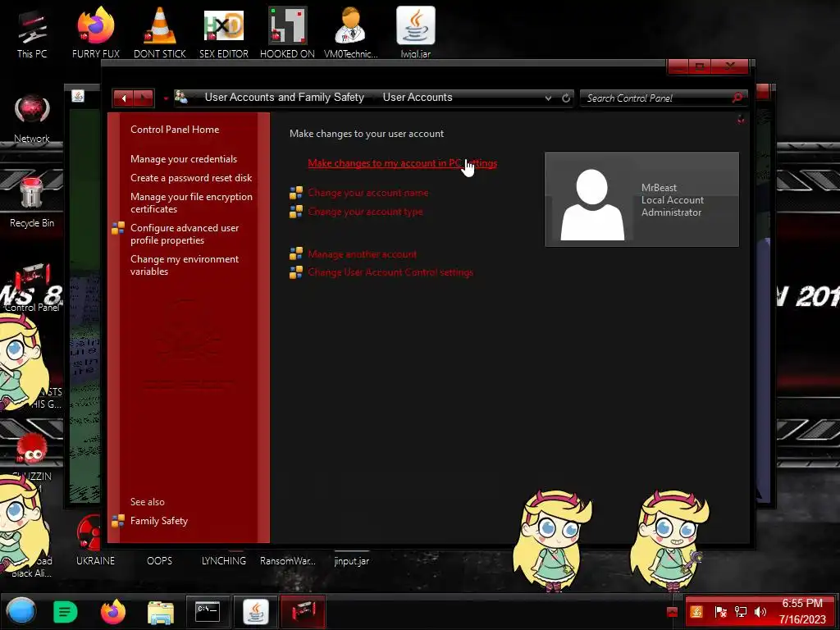Image resolution: width=840 pixels, height=630 pixels.
Task: Open the VM0Technic desktop shortcut
Action: point(351,34)
